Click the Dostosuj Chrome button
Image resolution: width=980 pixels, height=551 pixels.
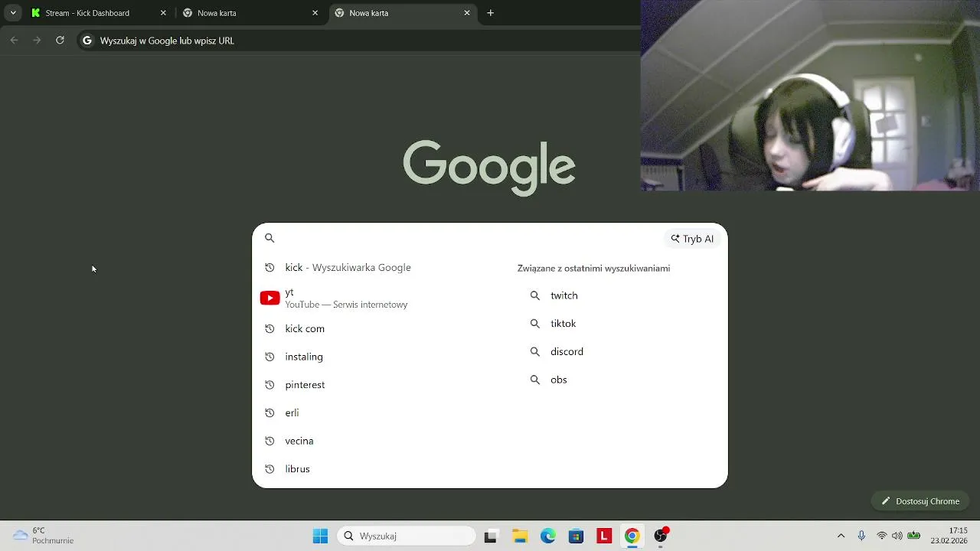[920, 501]
